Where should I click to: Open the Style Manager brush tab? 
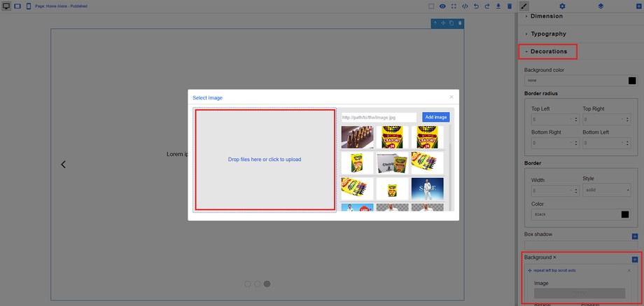click(524, 6)
